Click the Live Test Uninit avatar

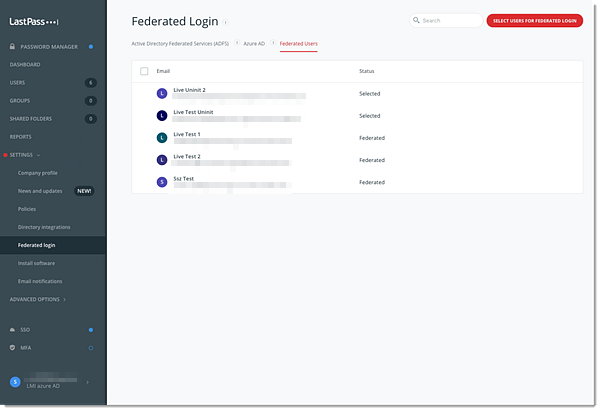162,115
